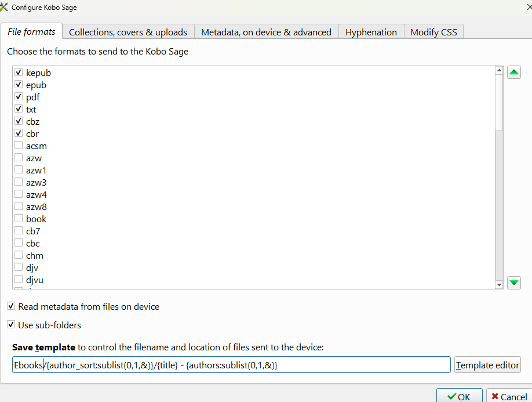Viewport: 532px width, 402px height.
Task: Select the chm list entry text
Action: coord(35,256)
